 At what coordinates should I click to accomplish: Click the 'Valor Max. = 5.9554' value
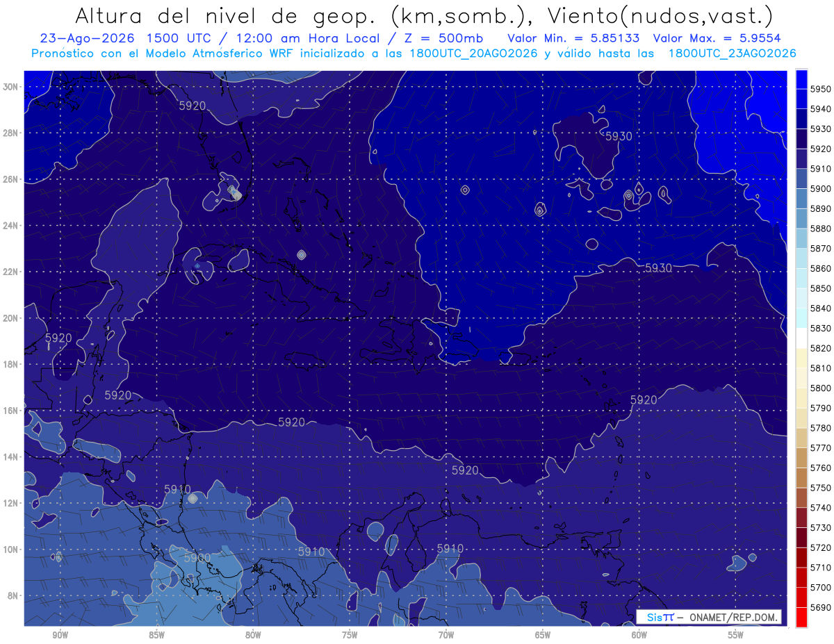(x=717, y=39)
